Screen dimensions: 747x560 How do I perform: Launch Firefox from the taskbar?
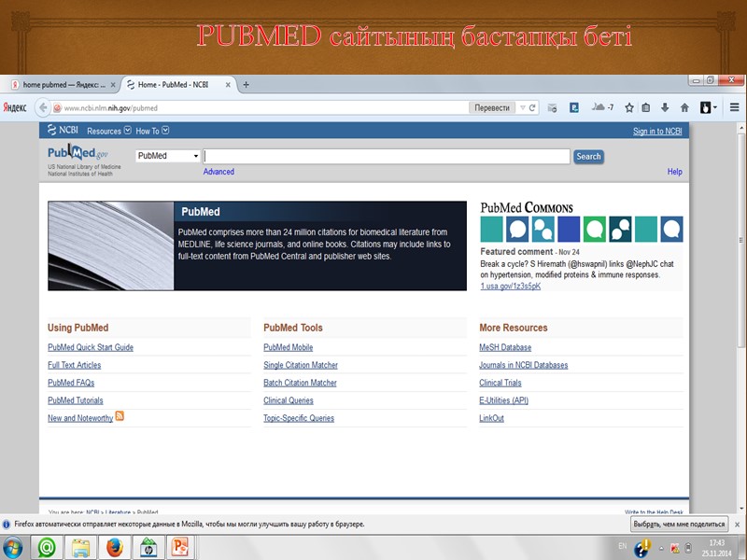tap(114, 548)
